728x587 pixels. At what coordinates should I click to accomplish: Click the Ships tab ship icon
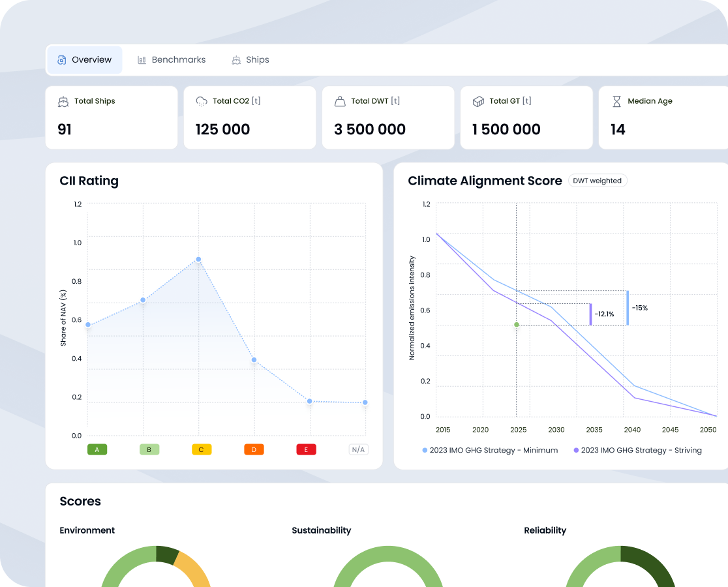point(236,60)
